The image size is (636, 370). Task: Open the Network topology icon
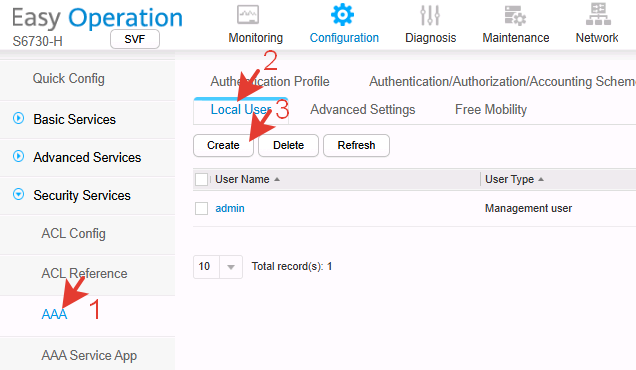coord(598,14)
